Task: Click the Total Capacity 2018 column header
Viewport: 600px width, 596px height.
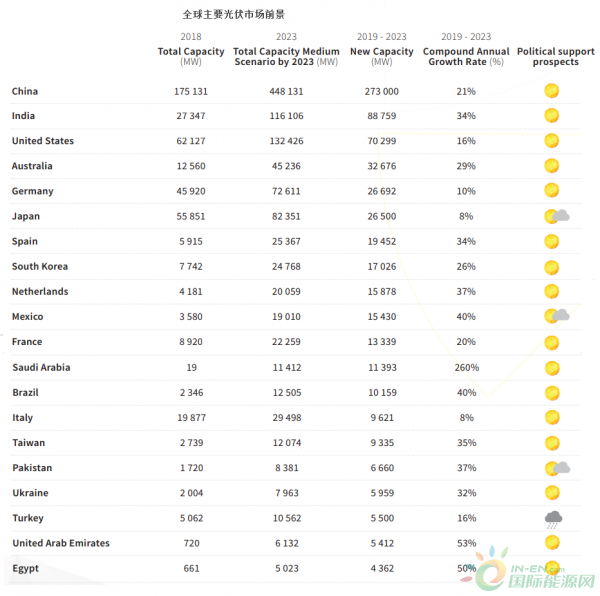Action: click(x=191, y=52)
